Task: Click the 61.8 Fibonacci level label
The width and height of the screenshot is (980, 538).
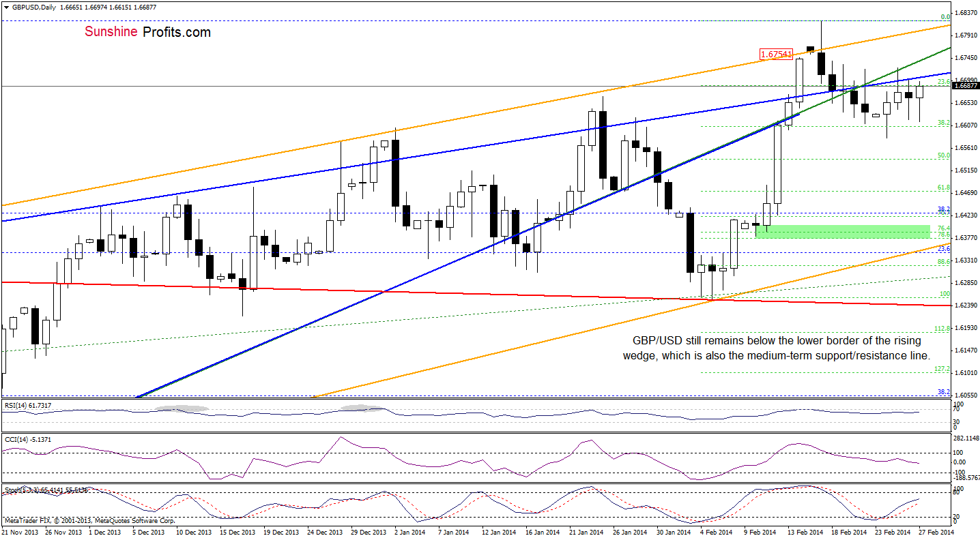Action: coord(943,187)
